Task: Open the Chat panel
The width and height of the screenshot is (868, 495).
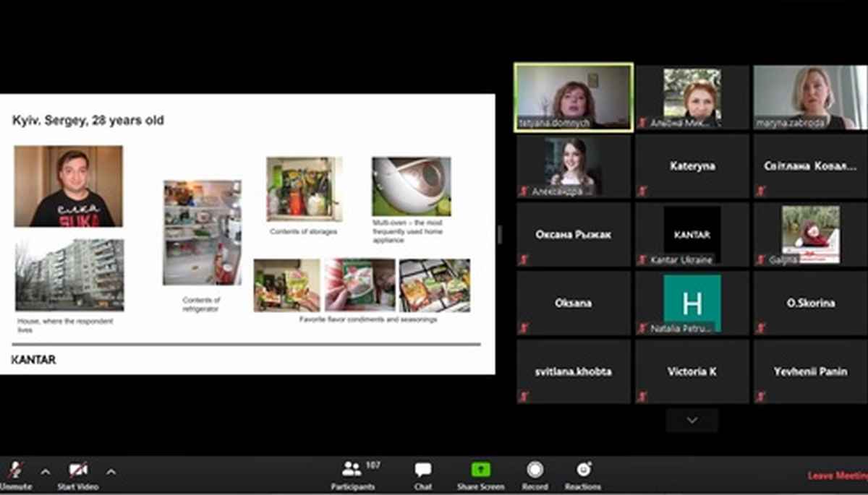Action: [x=423, y=475]
